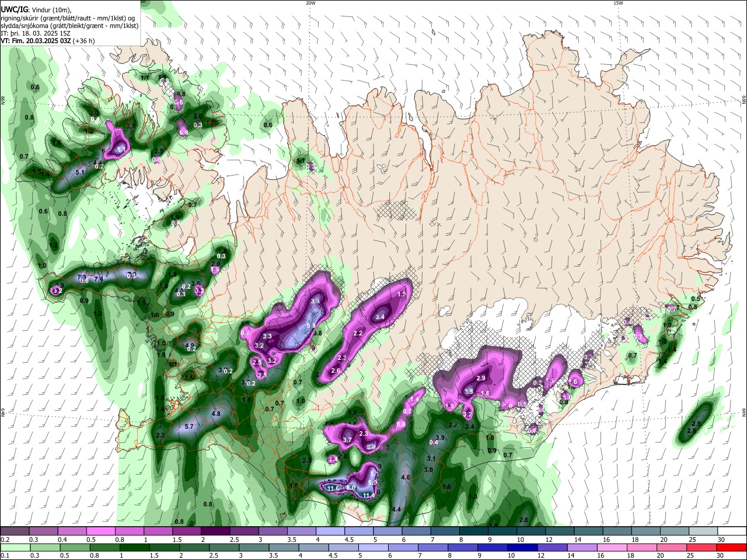
Task: Pick light lavender 4 swatch in snow scale
Action: (330, 531)
